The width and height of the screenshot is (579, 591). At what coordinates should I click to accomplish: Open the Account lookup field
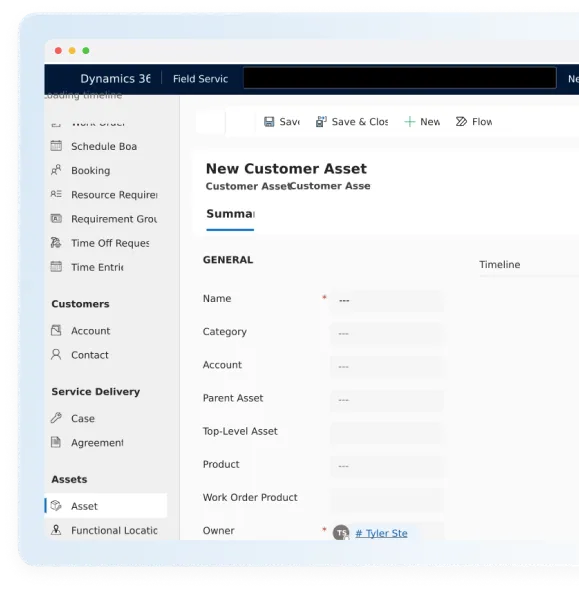(x=387, y=366)
